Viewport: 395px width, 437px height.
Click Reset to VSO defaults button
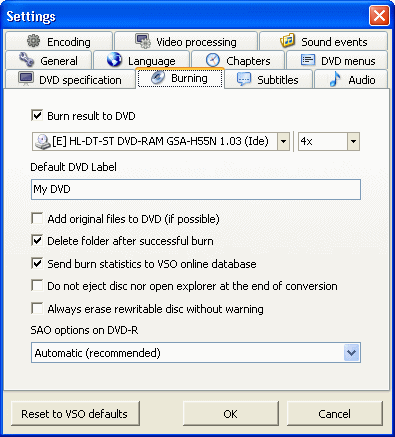(75, 414)
